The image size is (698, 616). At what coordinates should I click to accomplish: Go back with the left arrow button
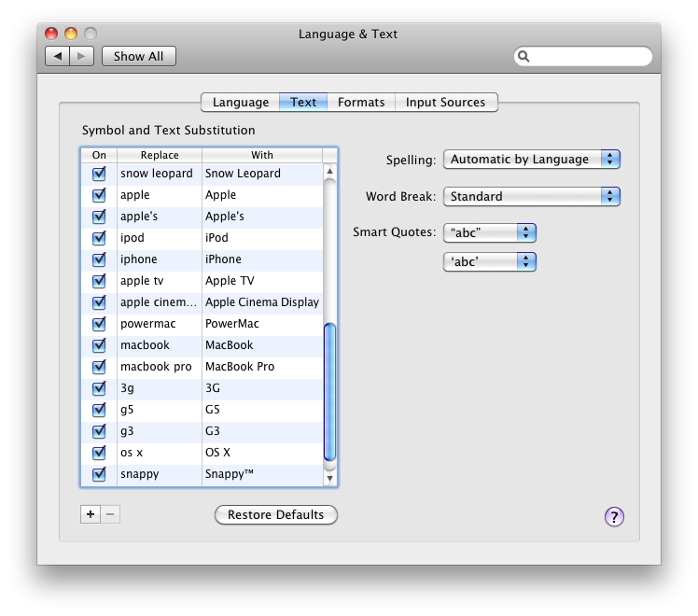[x=58, y=56]
